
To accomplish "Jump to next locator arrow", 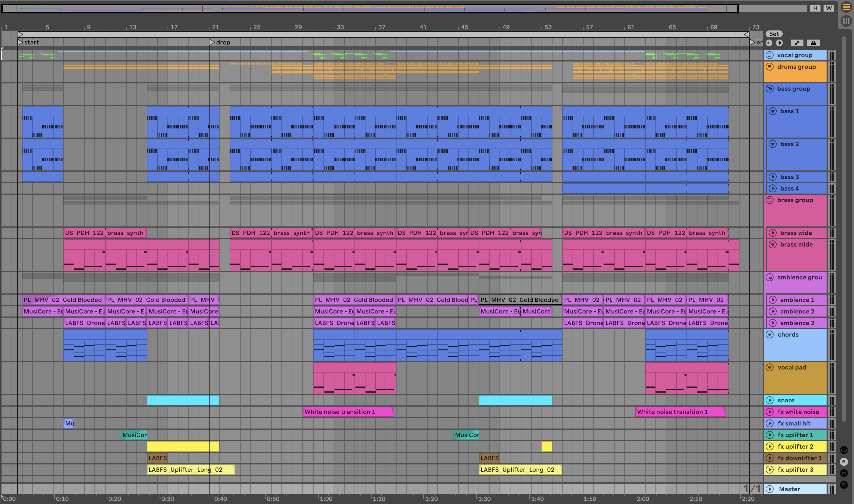I will pos(779,43).
